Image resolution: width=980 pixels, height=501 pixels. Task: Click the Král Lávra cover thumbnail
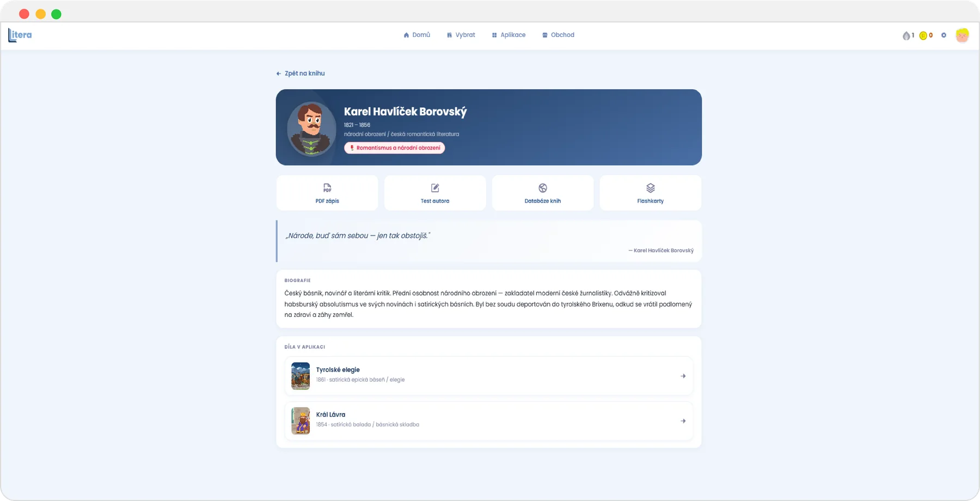301,421
